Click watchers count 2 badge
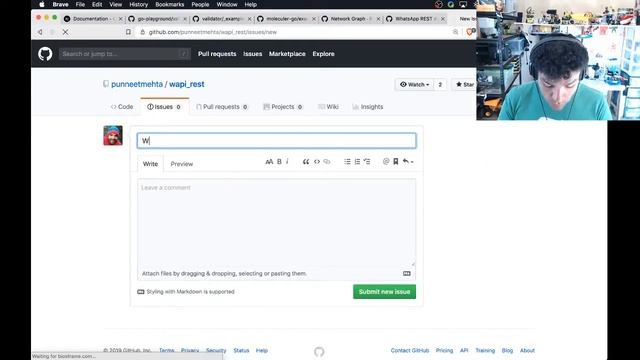This screenshot has width=640, height=360. (440, 84)
